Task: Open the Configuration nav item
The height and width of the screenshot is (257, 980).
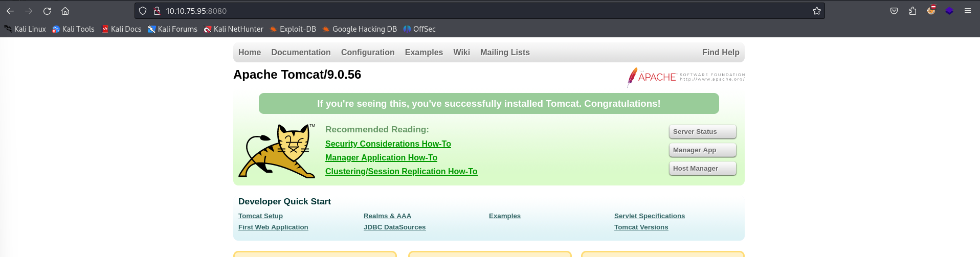Action: [x=368, y=52]
